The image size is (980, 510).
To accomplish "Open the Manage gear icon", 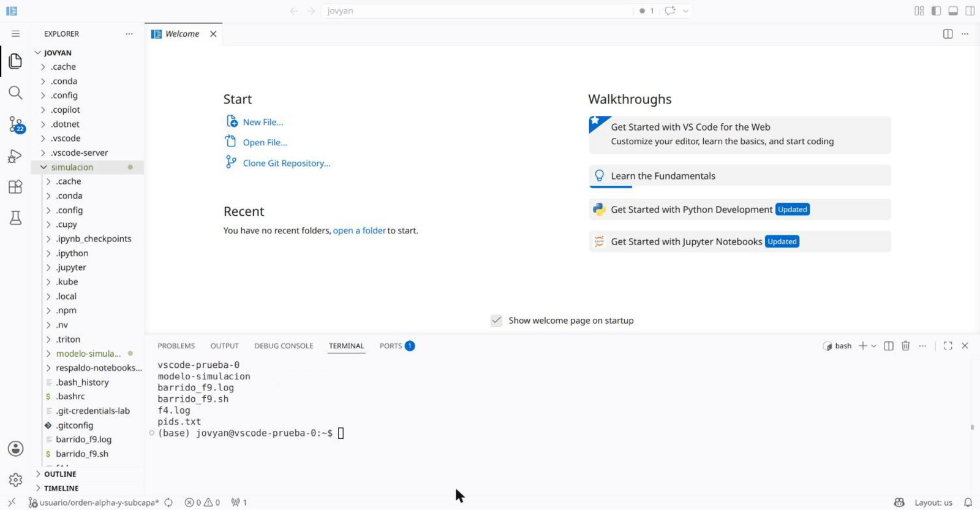I will pos(15,480).
